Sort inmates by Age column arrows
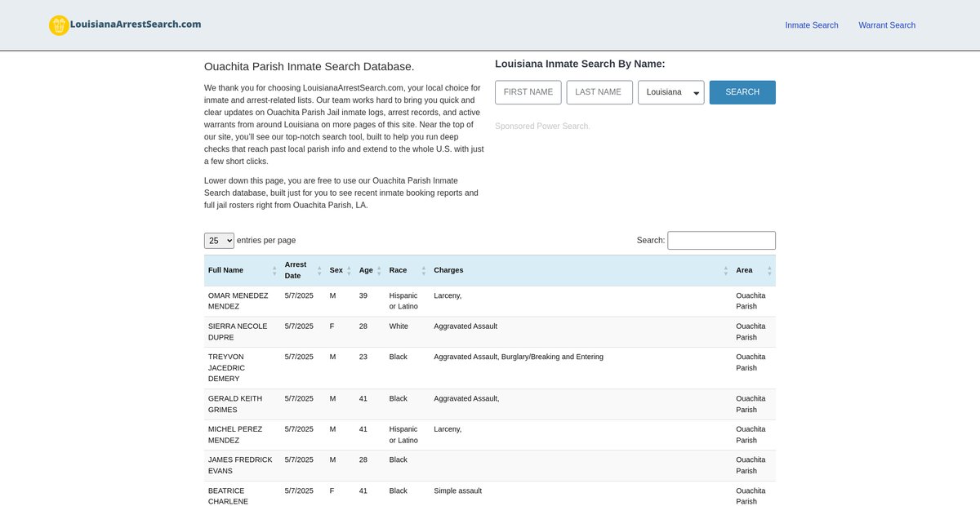The image size is (980, 506). 379,270
